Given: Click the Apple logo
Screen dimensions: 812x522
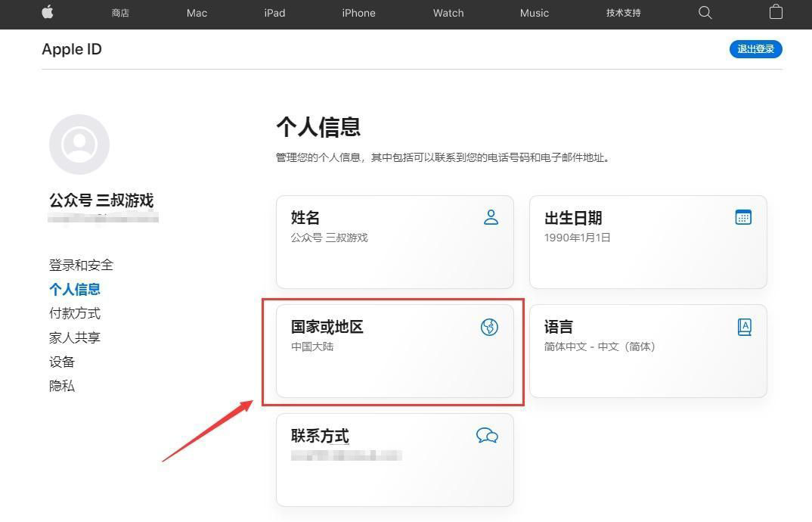Looking at the screenshot, I should pos(47,13).
